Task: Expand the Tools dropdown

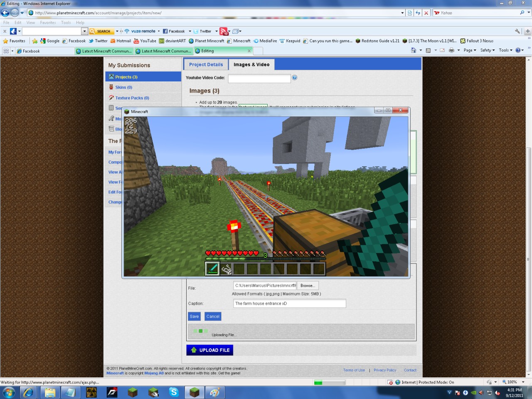Action: [505, 50]
